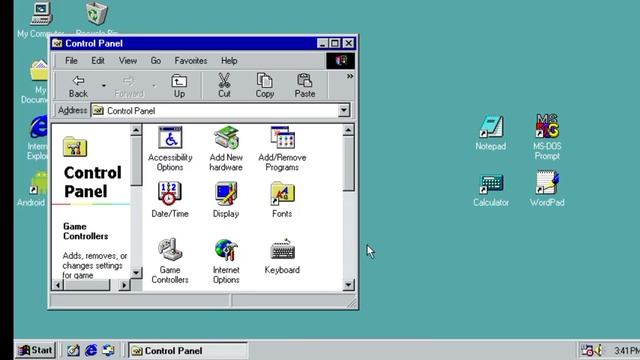Click first Quick Launch icon beside Start

click(73, 350)
